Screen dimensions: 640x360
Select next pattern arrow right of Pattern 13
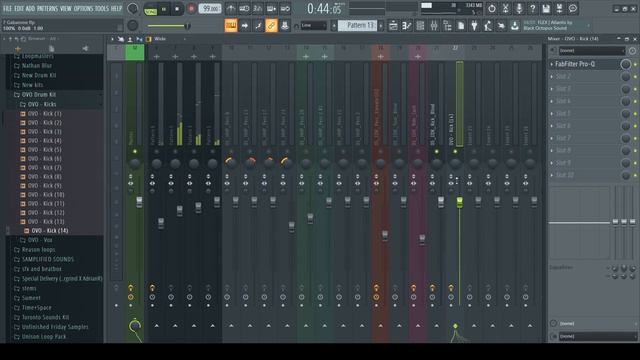click(x=381, y=26)
